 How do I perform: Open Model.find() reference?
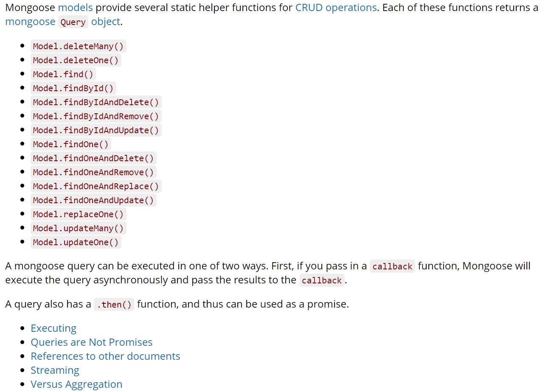pos(63,74)
